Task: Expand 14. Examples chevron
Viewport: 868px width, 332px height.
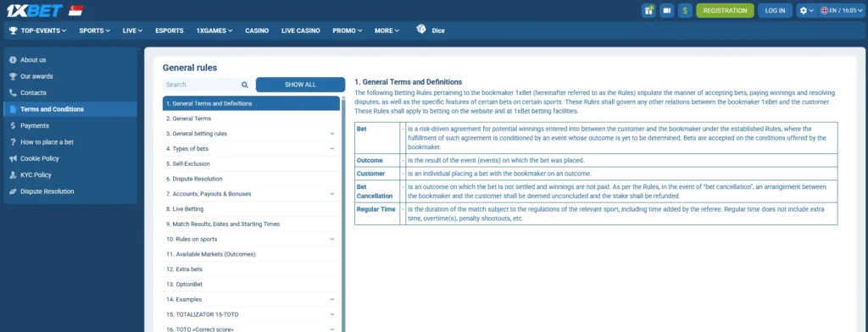Action: (x=332, y=299)
